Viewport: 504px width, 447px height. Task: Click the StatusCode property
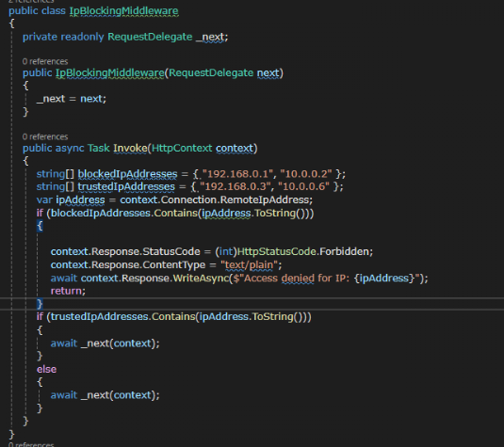[x=171, y=251]
